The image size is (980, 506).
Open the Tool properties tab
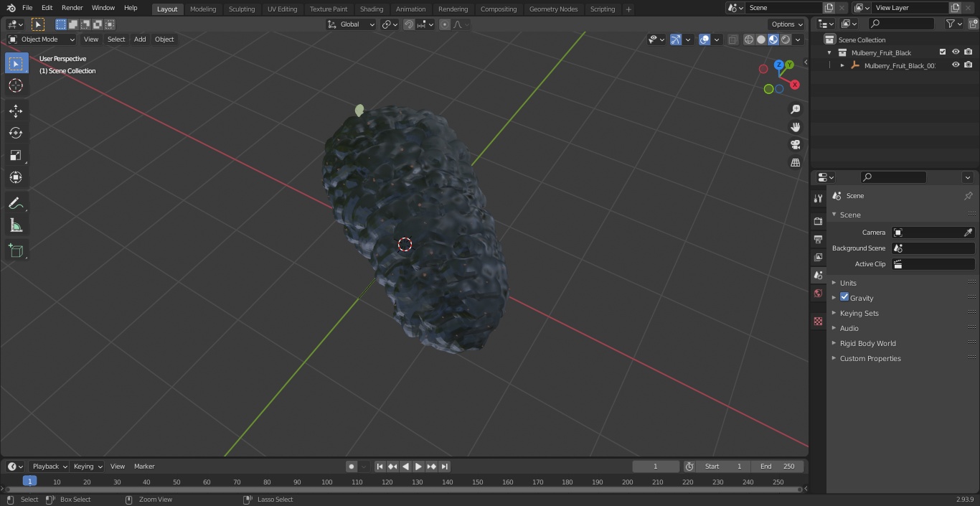pos(818,198)
